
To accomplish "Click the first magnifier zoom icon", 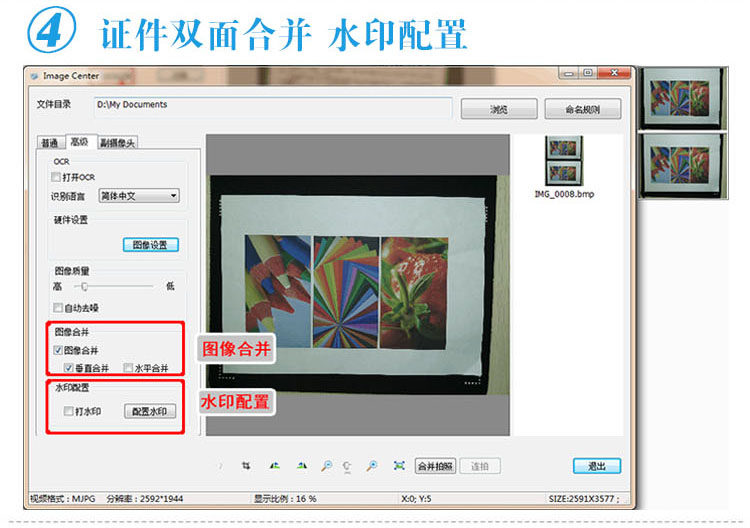I will point(327,465).
